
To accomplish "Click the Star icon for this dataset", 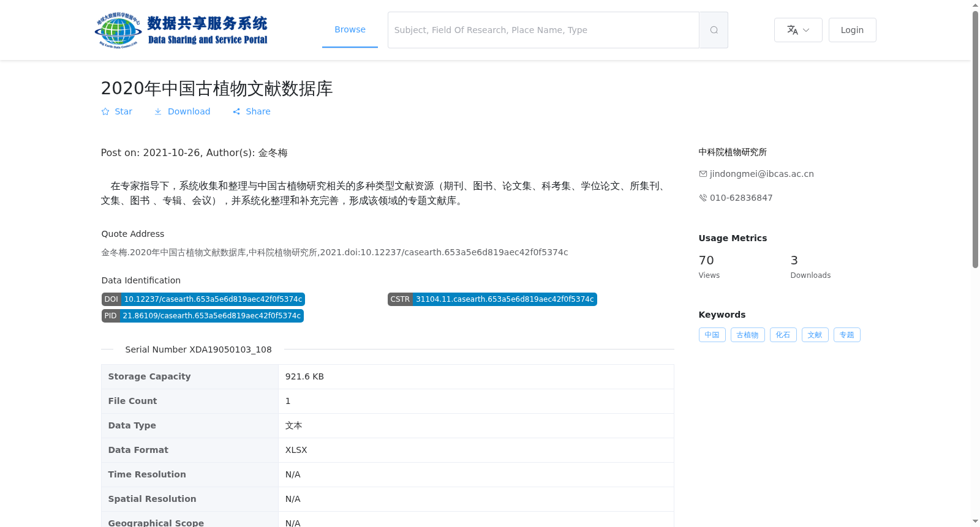I will click(x=105, y=111).
